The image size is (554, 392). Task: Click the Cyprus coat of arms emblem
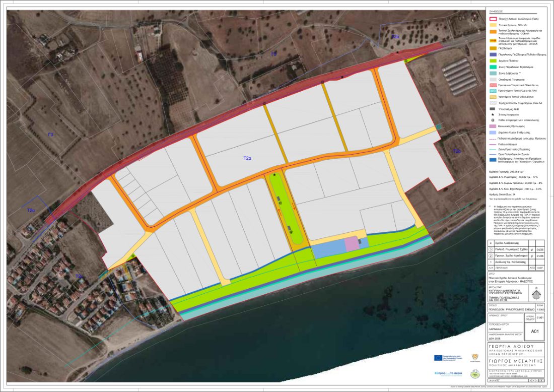tap(475, 358)
